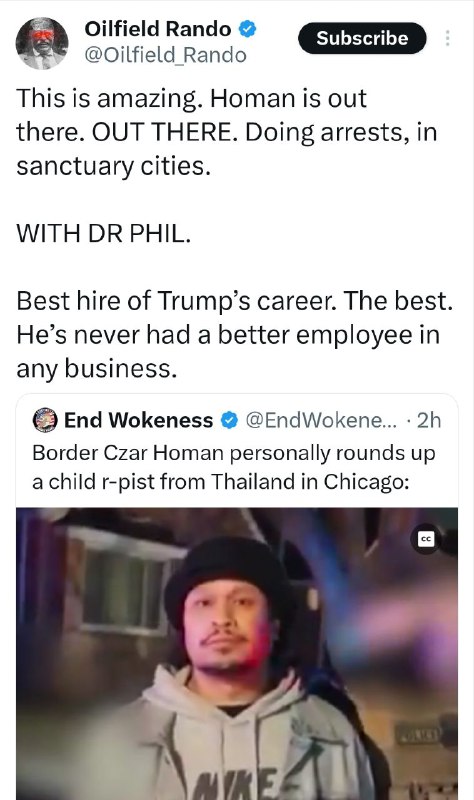Image resolution: width=474 pixels, height=800 pixels.
Task: Open Oilfield Rando's profile avatar
Action: click(42, 43)
